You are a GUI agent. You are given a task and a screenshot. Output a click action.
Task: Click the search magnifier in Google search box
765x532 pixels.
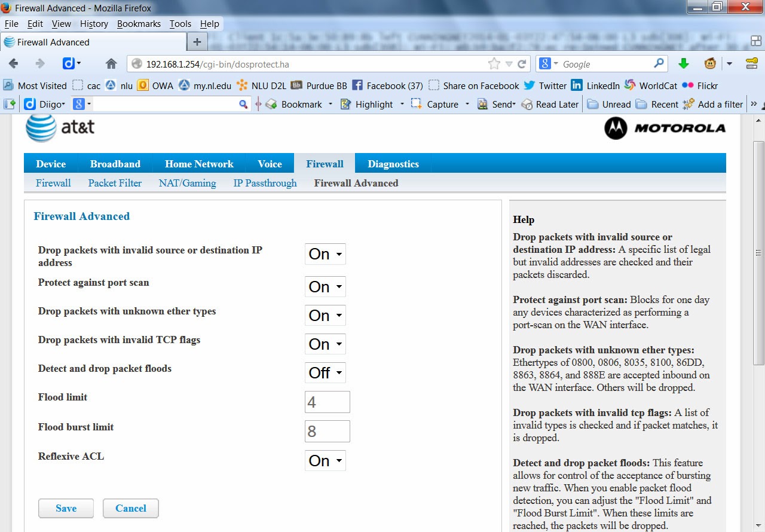[x=659, y=63]
